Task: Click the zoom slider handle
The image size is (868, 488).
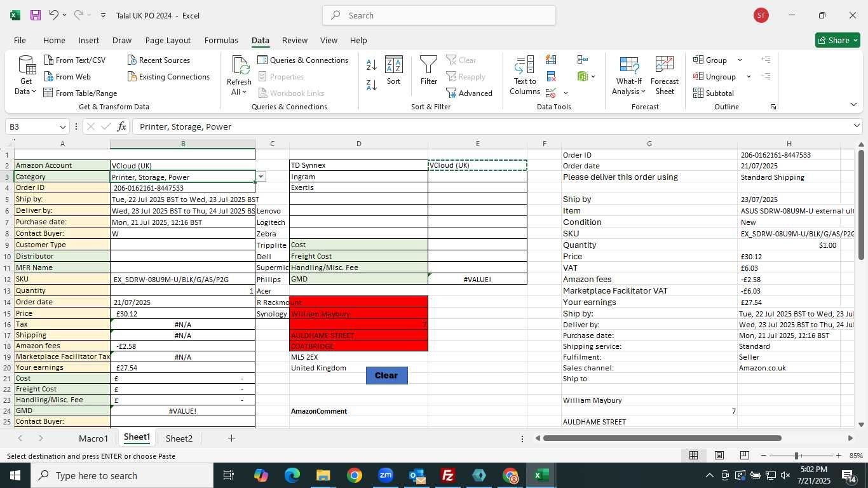Action: [797, 456]
